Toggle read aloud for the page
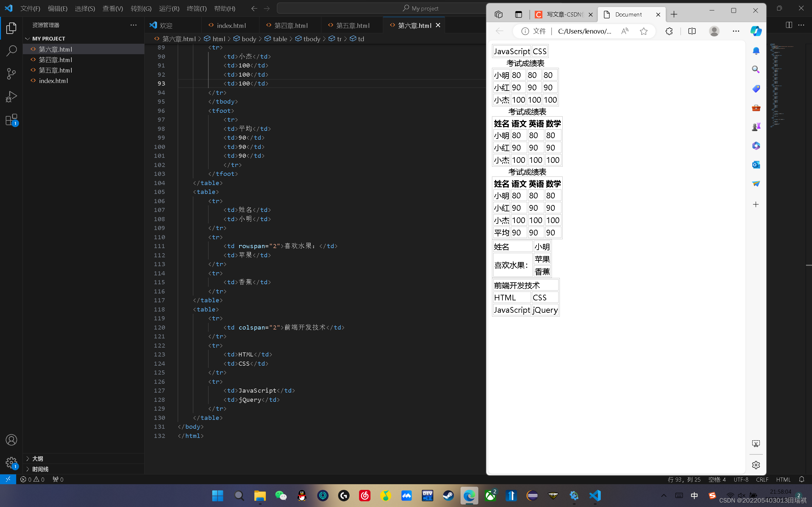The height and width of the screenshot is (507, 812). [625, 31]
